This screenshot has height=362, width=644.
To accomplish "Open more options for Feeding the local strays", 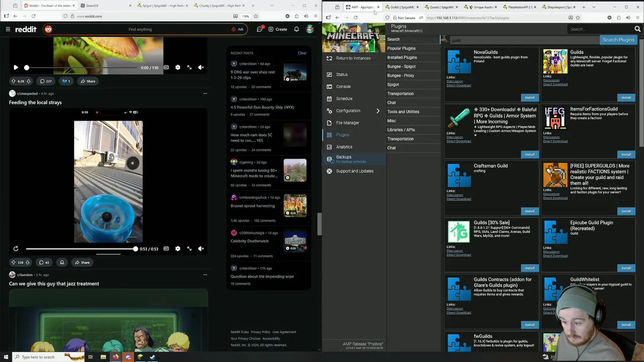I will pyautogui.click(x=205, y=94).
